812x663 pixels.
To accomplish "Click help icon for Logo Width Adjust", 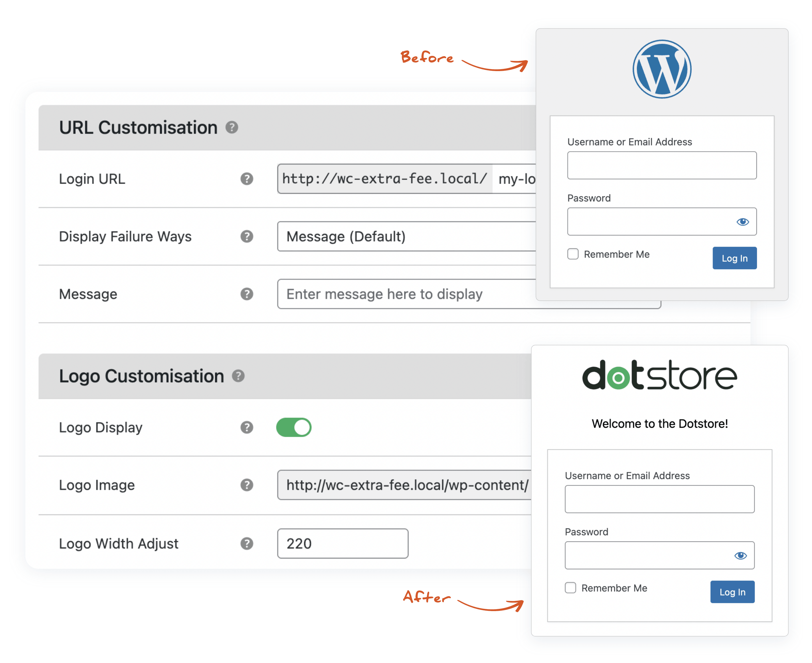I will tap(247, 543).
